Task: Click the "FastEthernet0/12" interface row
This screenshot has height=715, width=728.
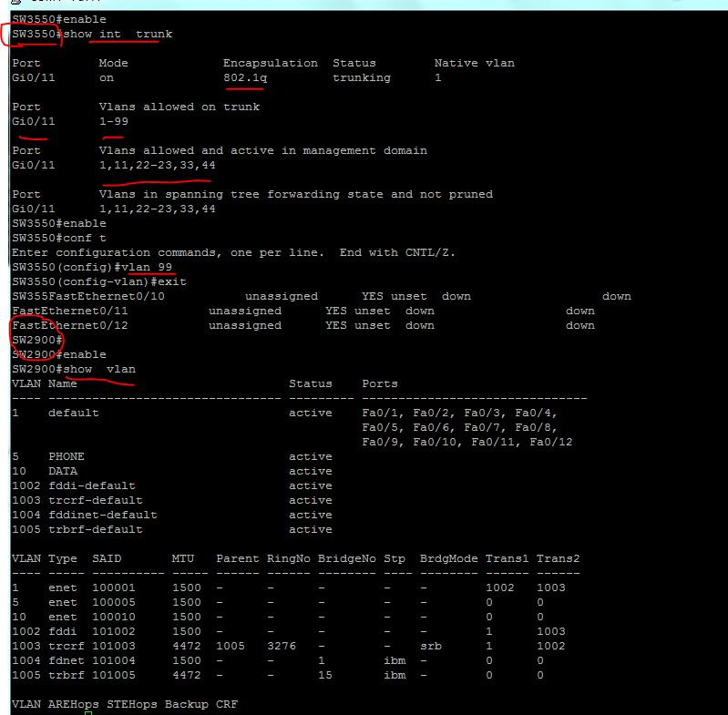Action: (303, 325)
